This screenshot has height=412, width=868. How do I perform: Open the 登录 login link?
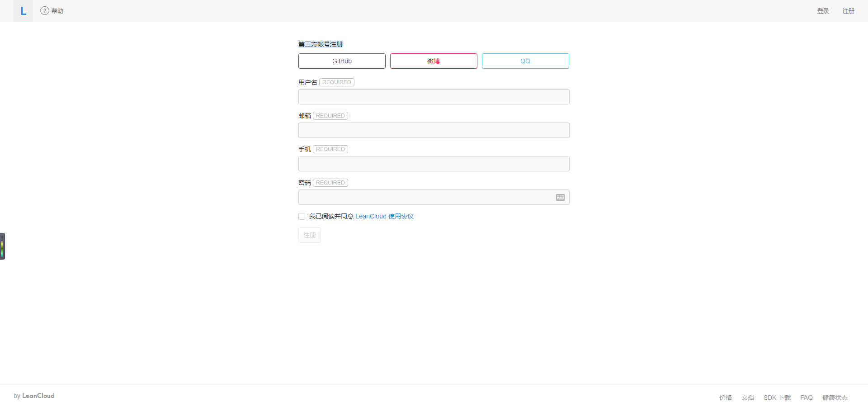pos(823,11)
